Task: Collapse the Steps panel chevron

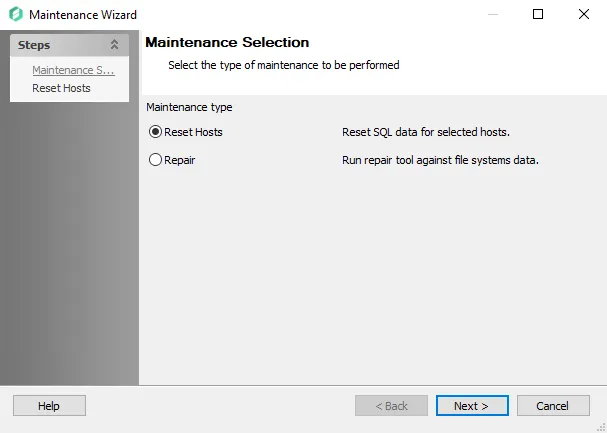Action: pyautogui.click(x=114, y=44)
